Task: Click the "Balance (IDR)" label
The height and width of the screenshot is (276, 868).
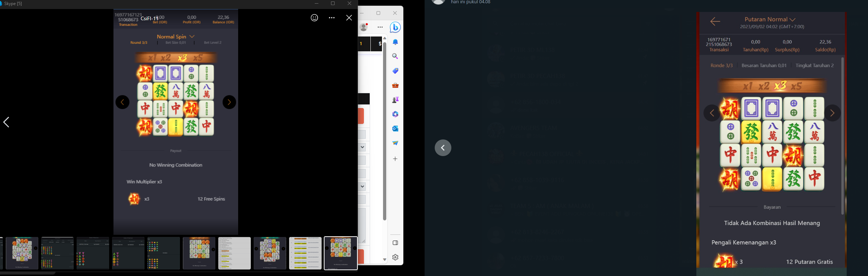Action: coord(223,22)
